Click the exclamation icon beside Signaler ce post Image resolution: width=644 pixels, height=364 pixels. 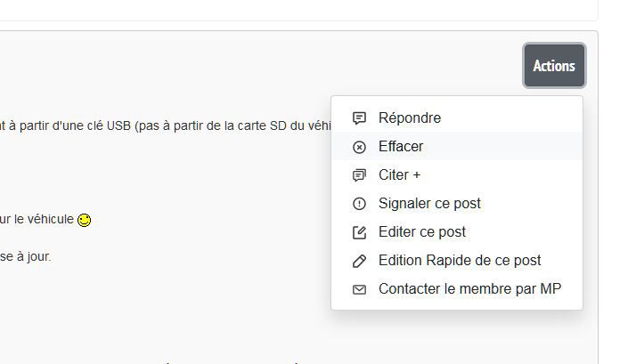click(360, 204)
